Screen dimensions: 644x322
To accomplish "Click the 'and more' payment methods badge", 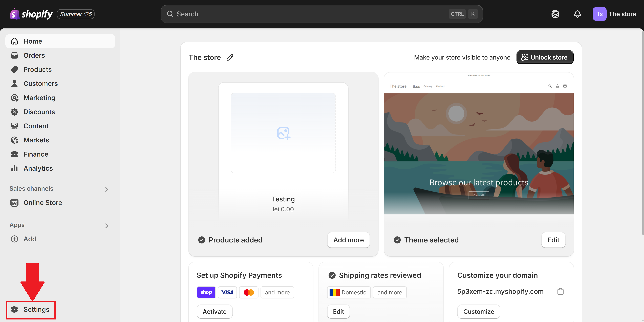I will click(277, 292).
